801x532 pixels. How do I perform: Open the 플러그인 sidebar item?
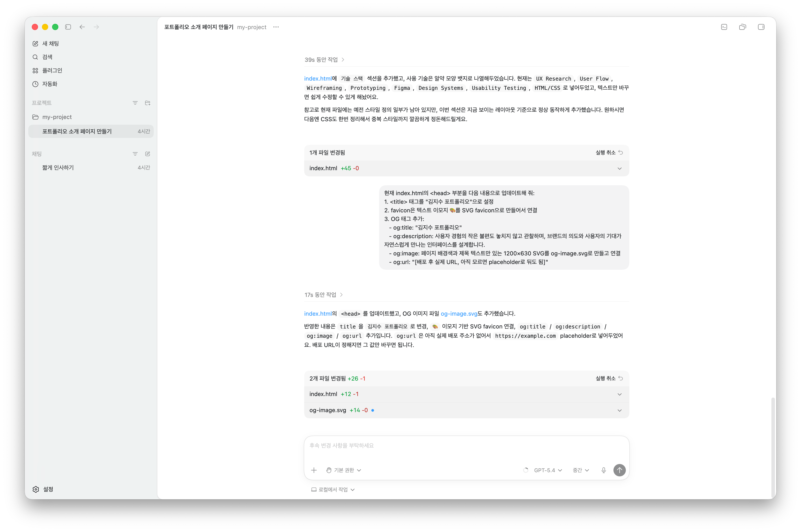pos(52,71)
